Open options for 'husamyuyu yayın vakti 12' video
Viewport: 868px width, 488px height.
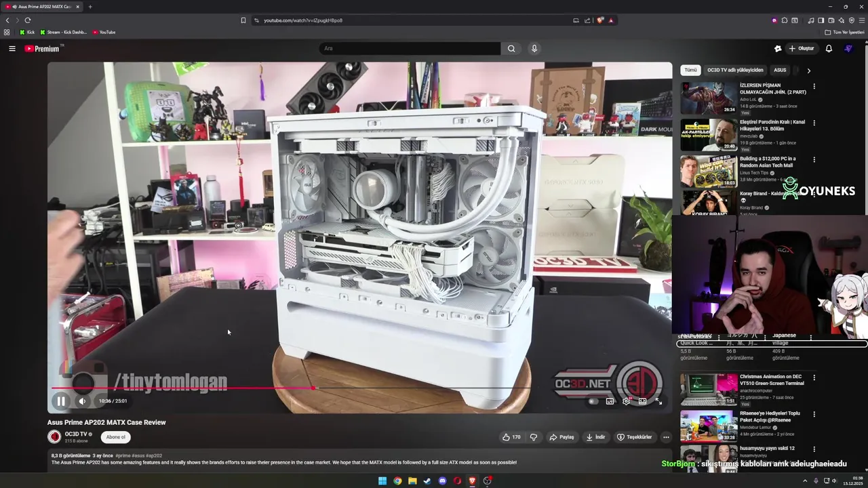(x=814, y=449)
